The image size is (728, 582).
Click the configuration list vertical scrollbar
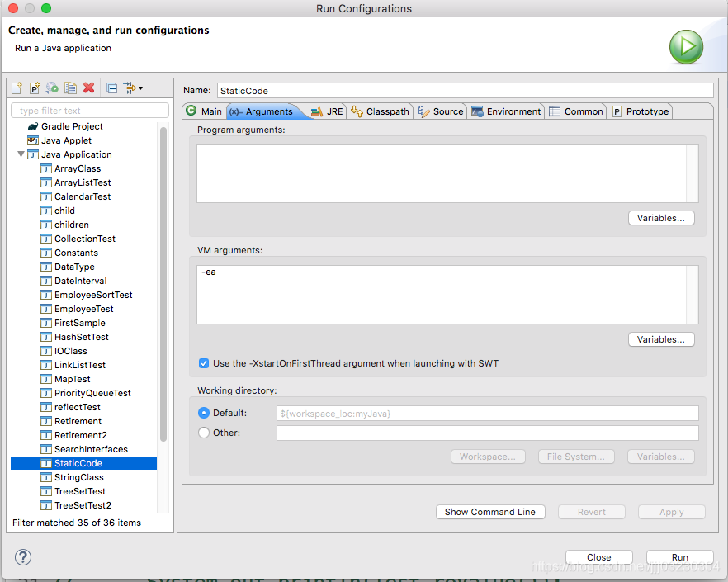(x=163, y=283)
